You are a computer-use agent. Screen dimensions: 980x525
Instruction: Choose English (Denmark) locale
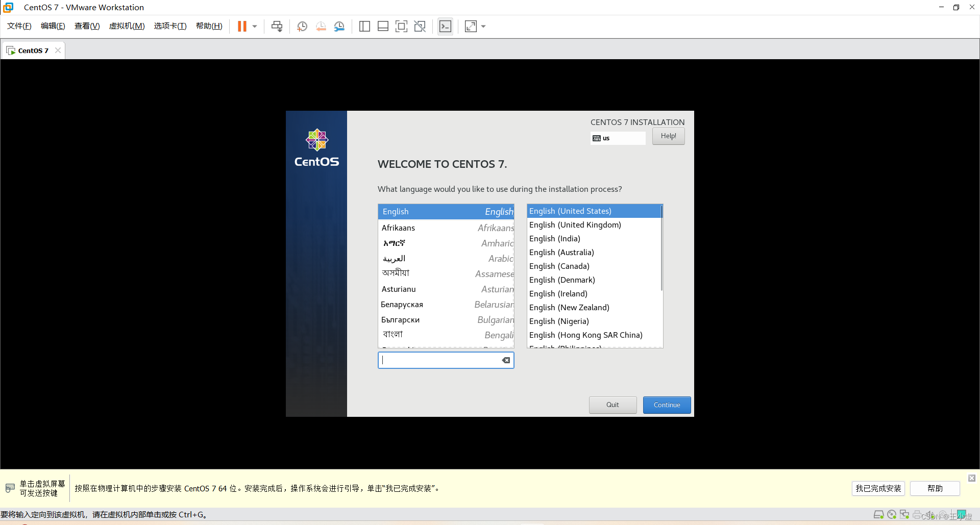pyautogui.click(x=594, y=280)
